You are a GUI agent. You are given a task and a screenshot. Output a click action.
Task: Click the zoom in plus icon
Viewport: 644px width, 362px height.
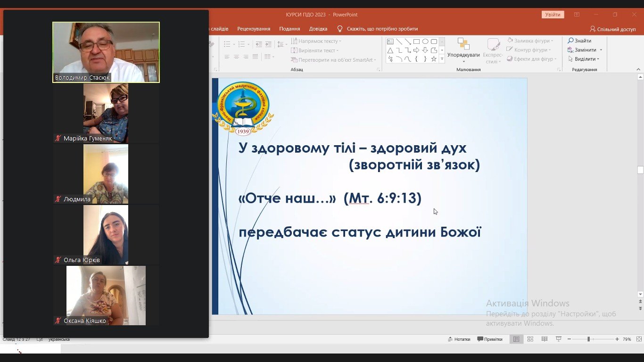(x=617, y=339)
